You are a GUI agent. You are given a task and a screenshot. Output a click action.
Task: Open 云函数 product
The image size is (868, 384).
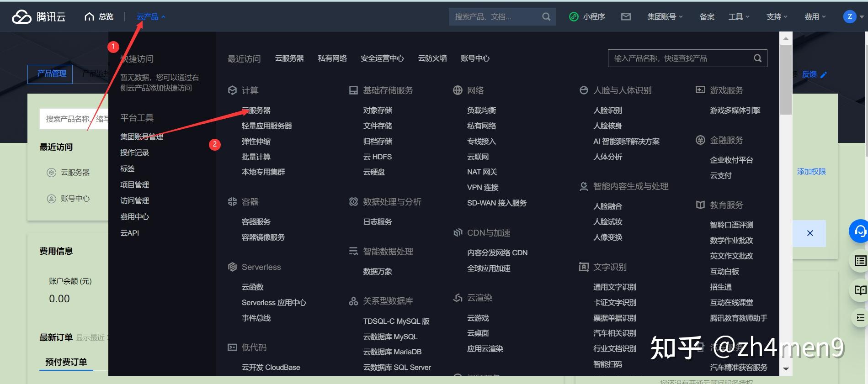pos(252,287)
